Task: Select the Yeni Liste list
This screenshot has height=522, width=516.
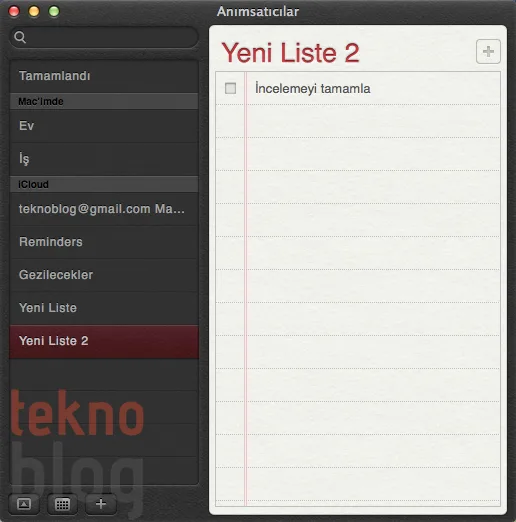Action: click(x=104, y=308)
